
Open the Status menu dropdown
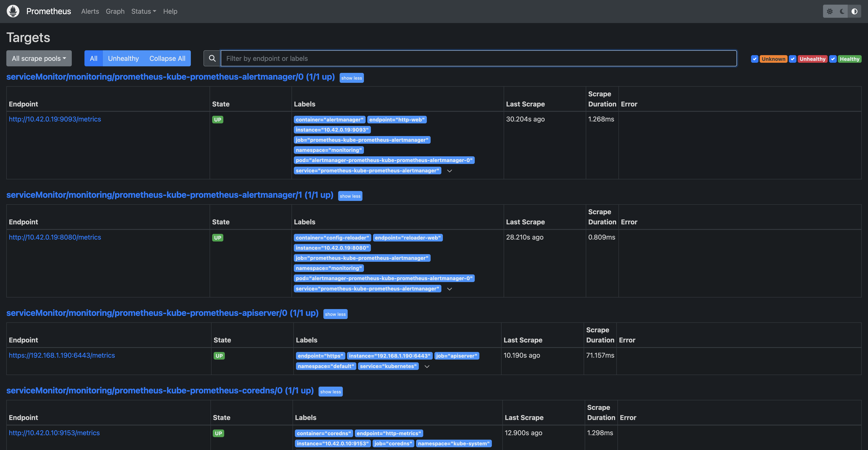point(144,11)
